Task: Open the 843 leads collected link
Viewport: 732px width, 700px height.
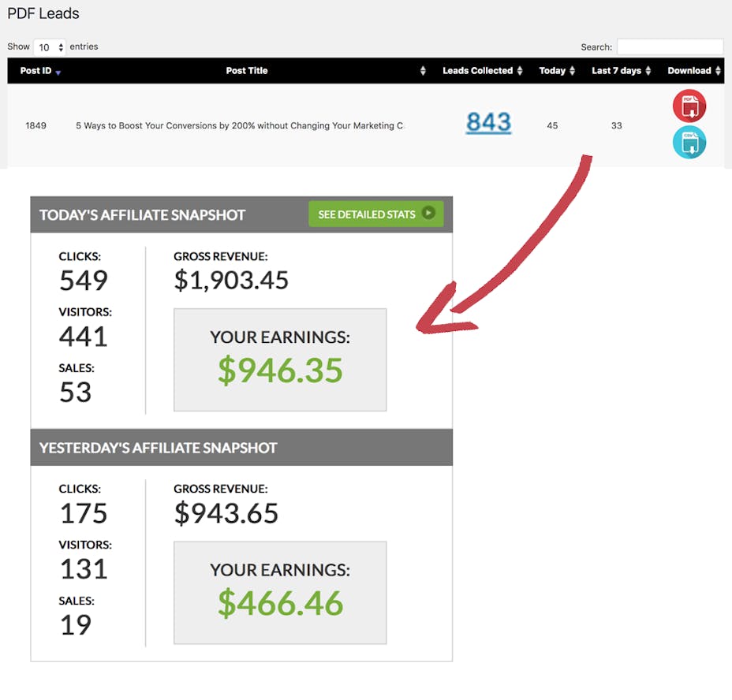Action: [488, 122]
